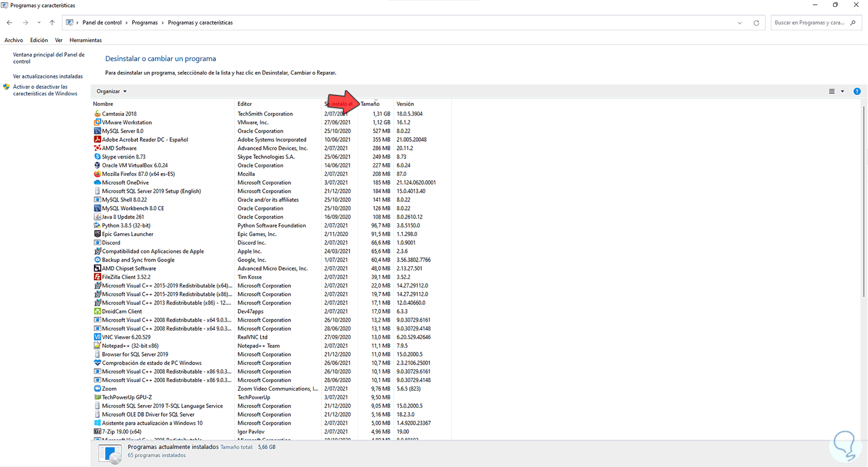
Task: Open the Herramientas menu
Action: pos(86,41)
